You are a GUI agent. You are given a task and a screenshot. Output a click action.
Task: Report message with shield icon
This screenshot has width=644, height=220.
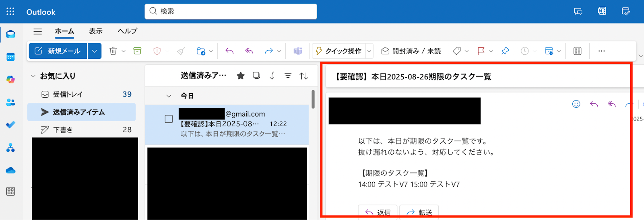[x=157, y=51]
